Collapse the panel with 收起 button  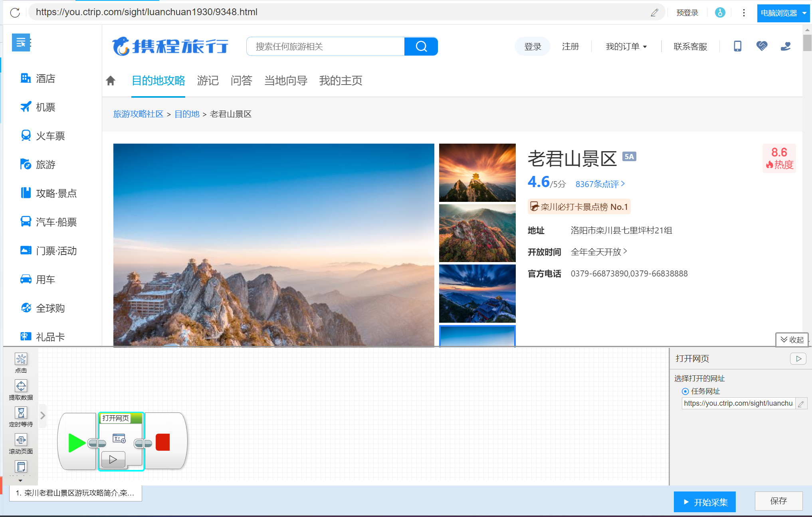(792, 339)
